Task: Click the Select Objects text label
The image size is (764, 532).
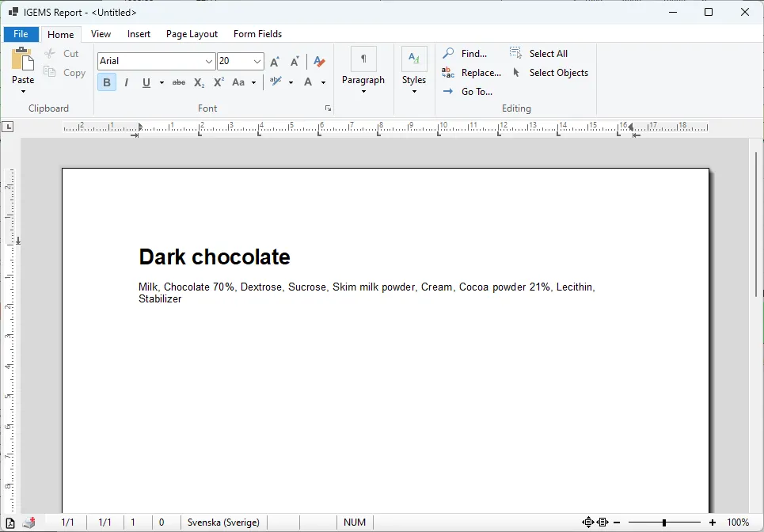Action: 559,73
